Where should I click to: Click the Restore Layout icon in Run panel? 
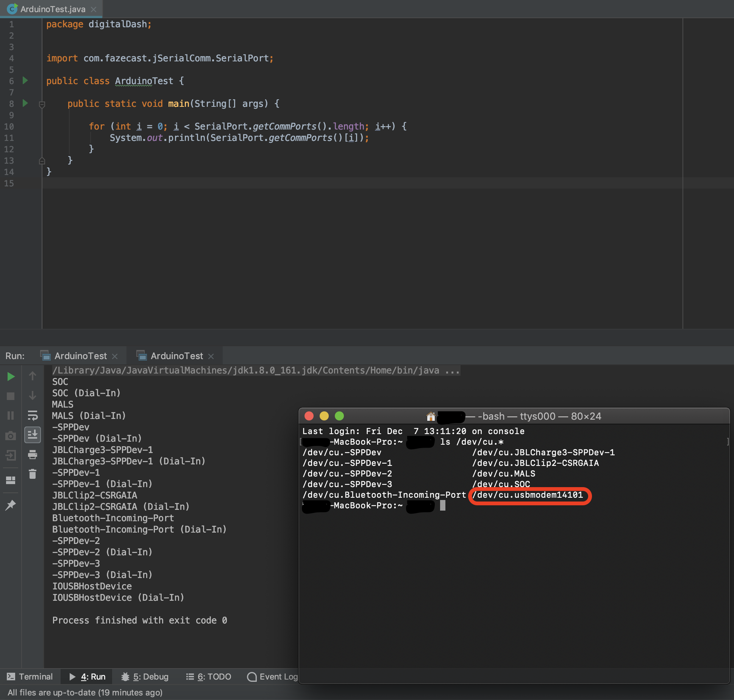click(10, 480)
